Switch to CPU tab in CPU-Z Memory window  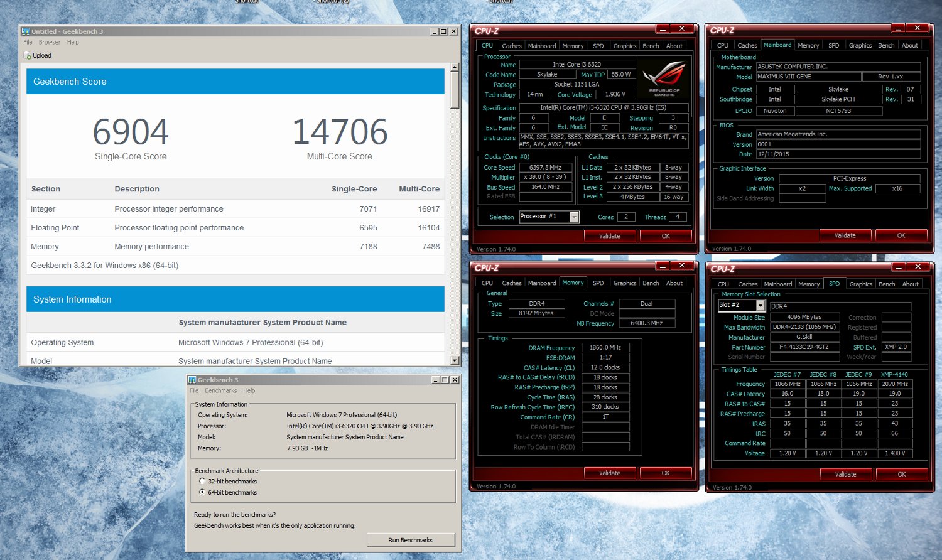[x=487, y=283]
